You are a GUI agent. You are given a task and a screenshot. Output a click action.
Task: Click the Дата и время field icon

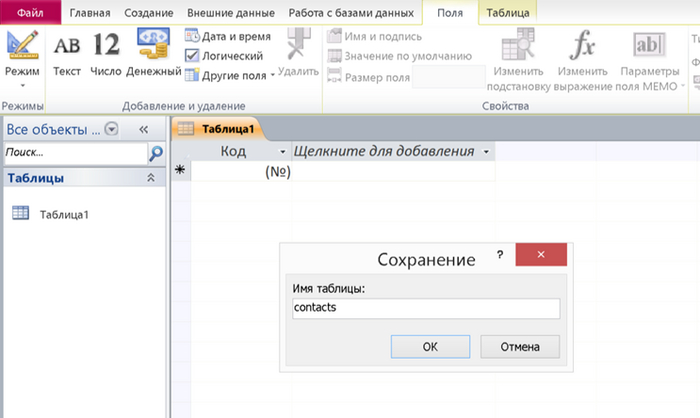(193, 37)
